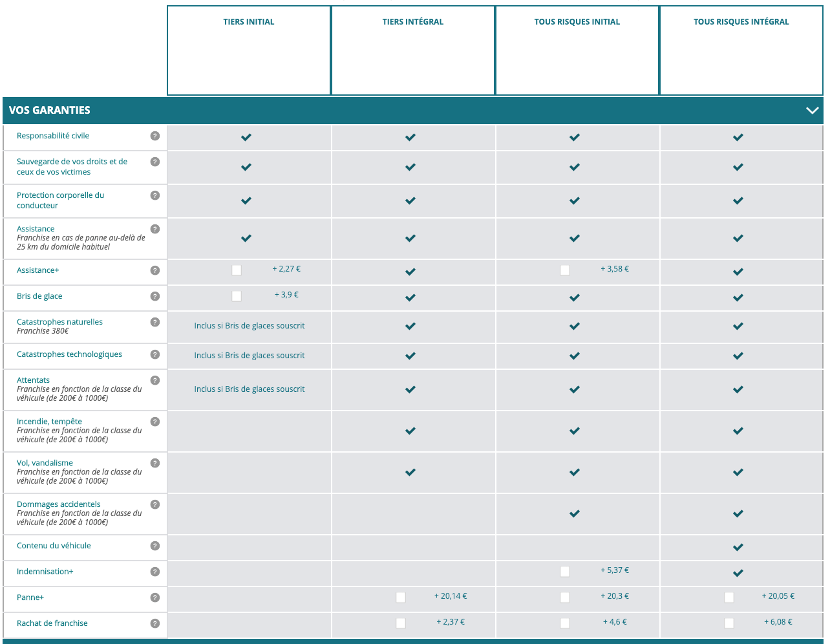Tick Assistance+ option for Tiers Initial
The height and width of the screenshot is (644, 830).
tap(237, 270)
